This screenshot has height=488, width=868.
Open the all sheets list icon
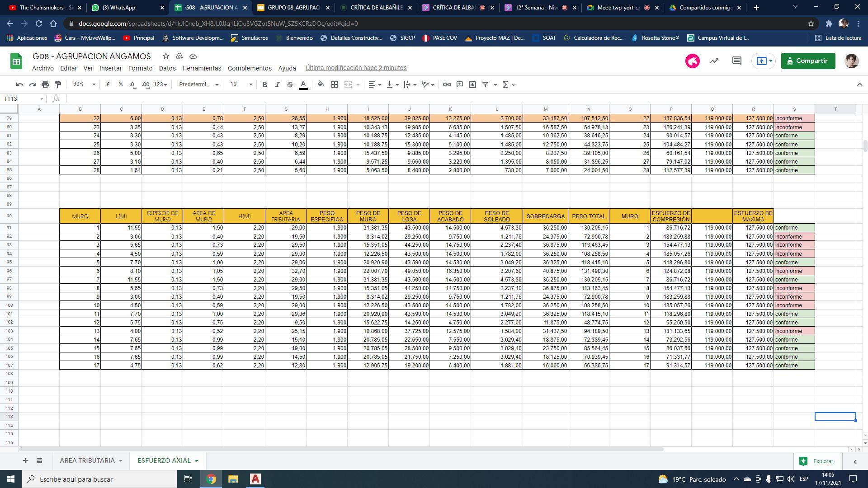point(39,460)
